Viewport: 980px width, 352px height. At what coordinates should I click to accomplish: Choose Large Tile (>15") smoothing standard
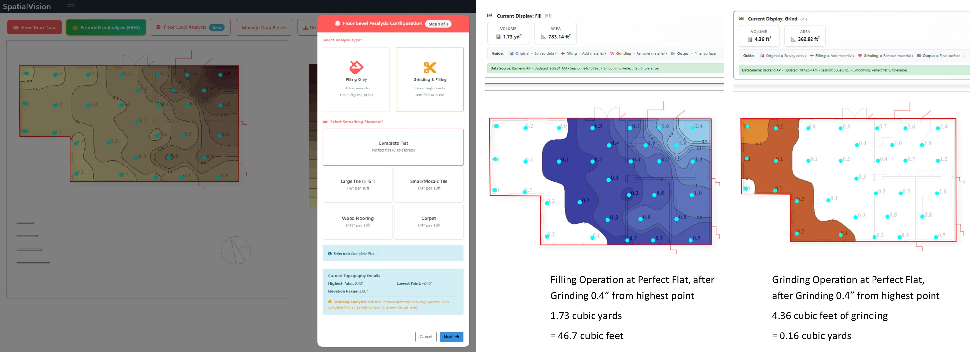[x=358, y=185]
